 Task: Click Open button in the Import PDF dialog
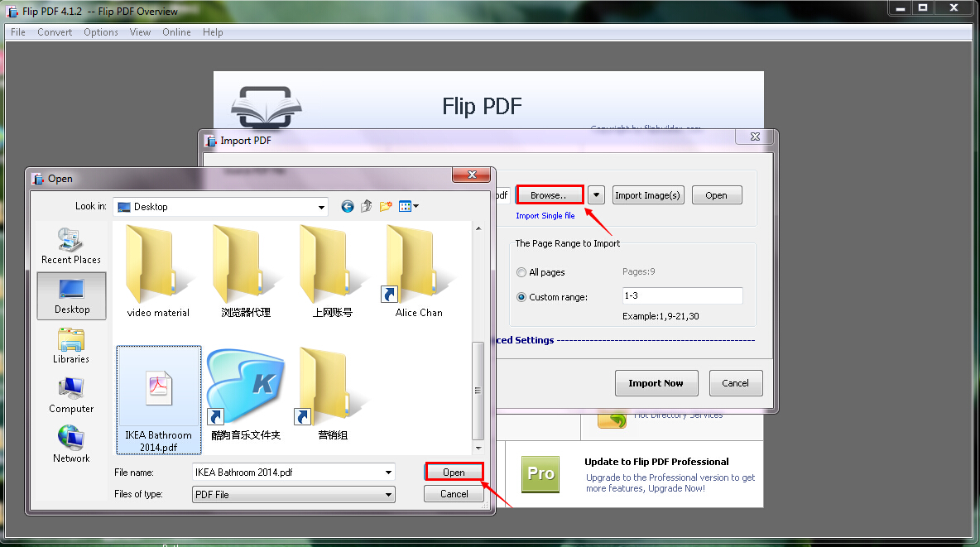[x=716, y=195]
